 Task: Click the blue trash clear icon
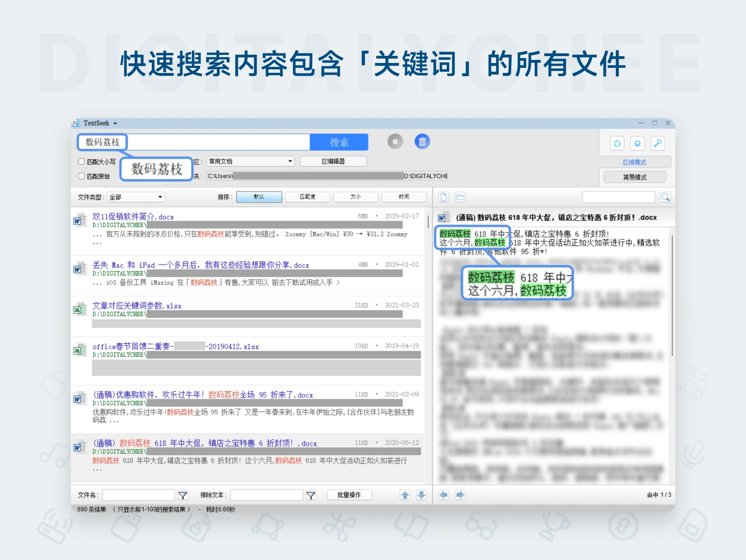point(422,141)
